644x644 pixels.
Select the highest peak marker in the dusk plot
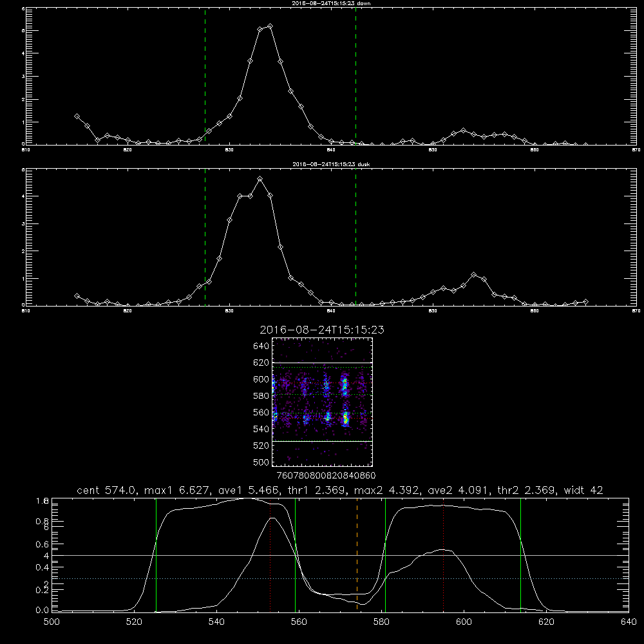coord(260,179)
